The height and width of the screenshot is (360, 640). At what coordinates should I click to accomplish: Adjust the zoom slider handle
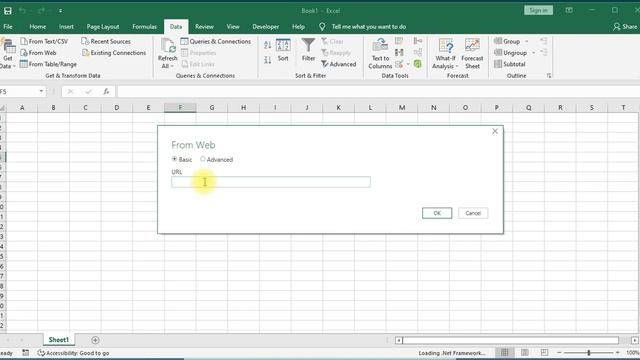pyautogui.click(x=589, y=352)
